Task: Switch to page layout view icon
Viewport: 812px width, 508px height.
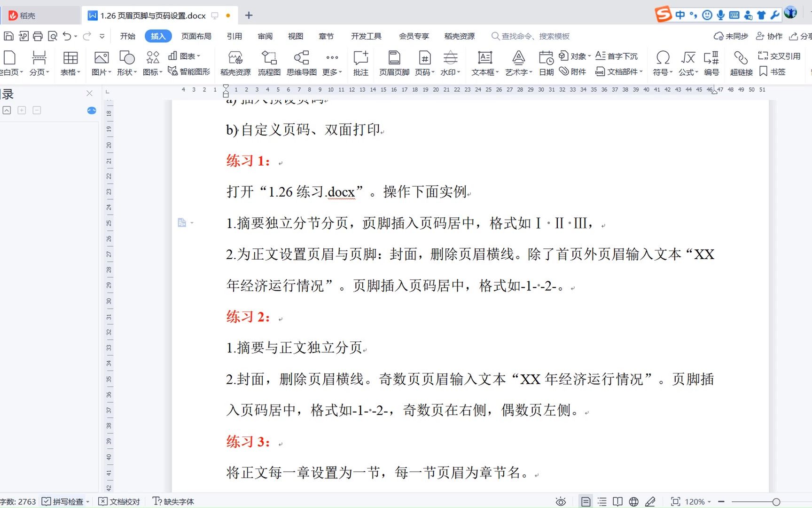Action: [586, 502]
